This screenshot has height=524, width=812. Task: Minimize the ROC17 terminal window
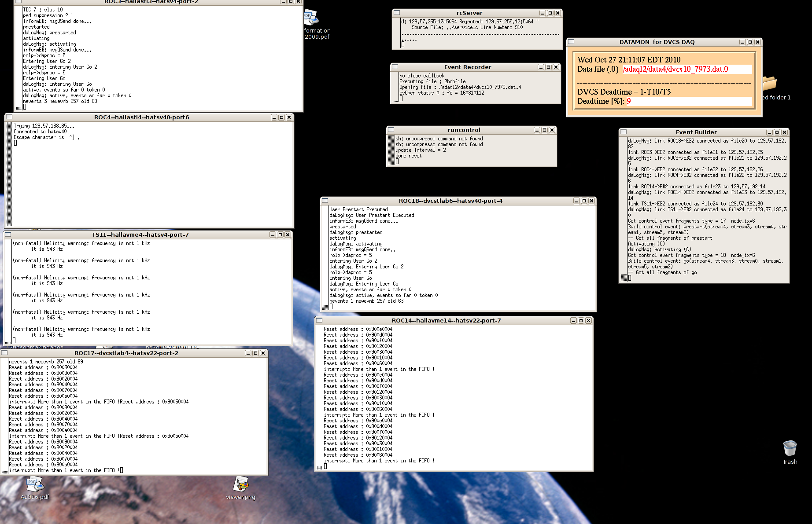[x=248, y=353]
